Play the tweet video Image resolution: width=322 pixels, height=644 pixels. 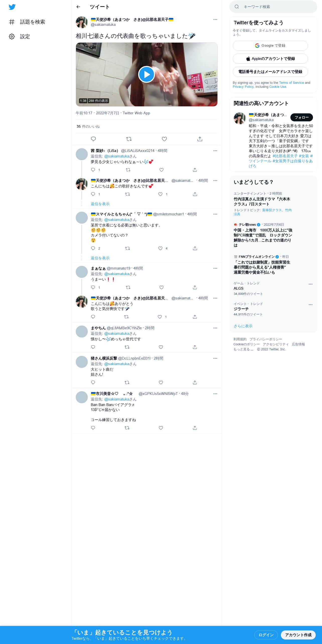coord(146,74)
